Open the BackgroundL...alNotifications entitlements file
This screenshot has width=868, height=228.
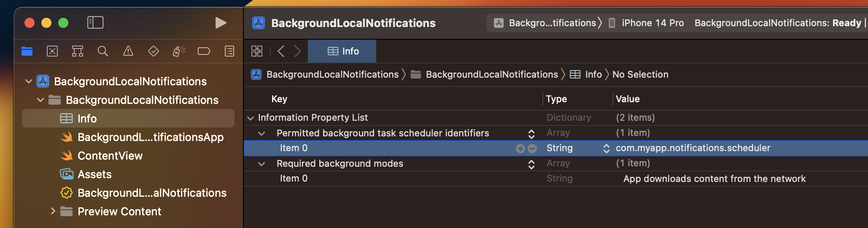pos(152,193)
